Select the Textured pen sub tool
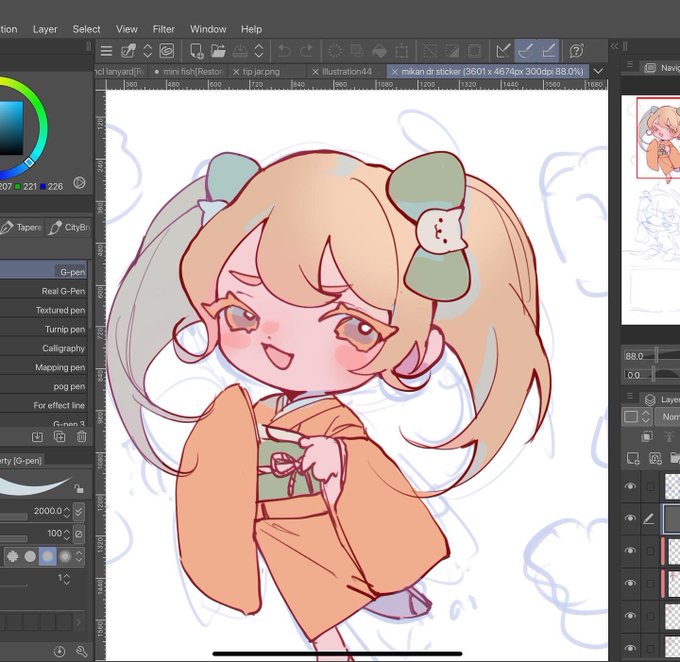Image resolution: width=680 pixels, height=662 pixels. click(x=43, y=310)
